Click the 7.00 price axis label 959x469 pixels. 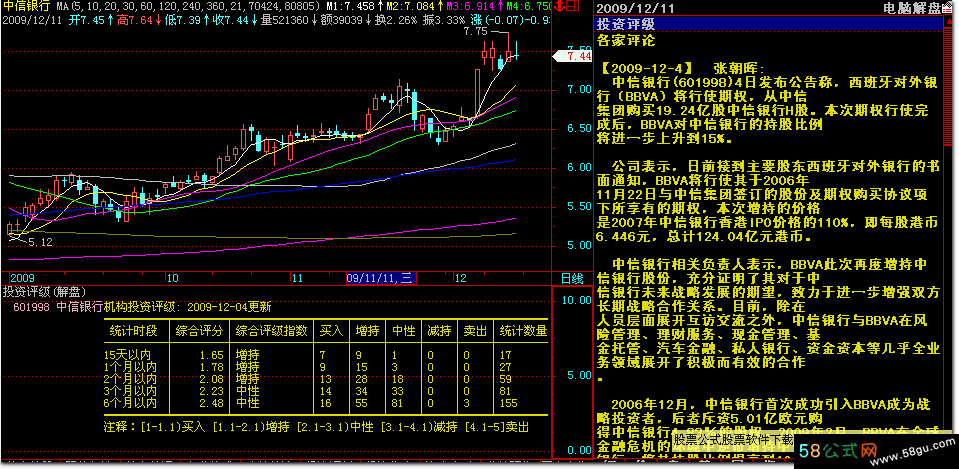point(579,89)
